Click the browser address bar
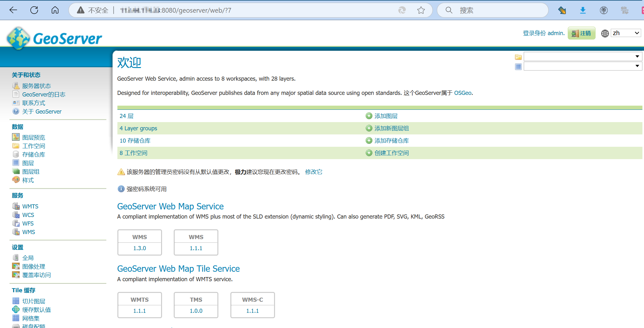 (222, 10)
